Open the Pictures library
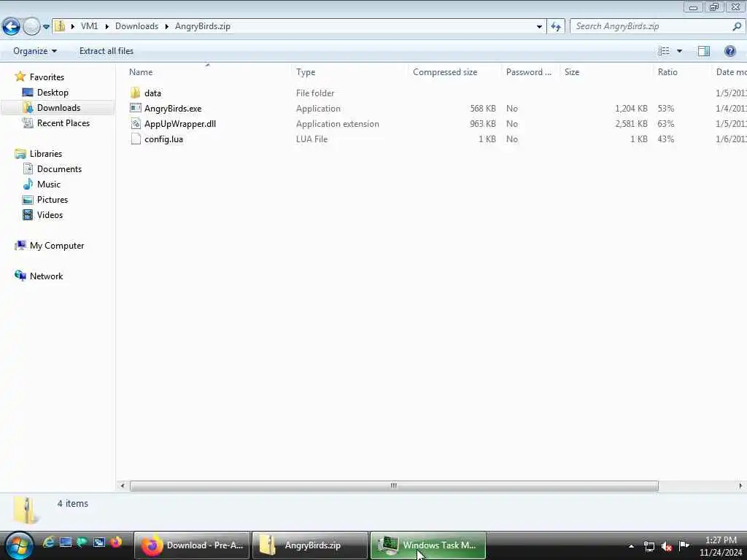This screenshot has width=747, height=560. coord(53,200)
